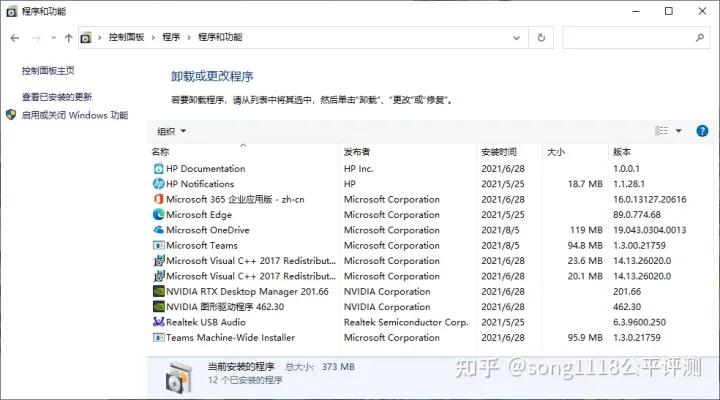Screen dimensions: 720x400
Task: Click the Microsoft Edge icon
Action: (158, 214)
